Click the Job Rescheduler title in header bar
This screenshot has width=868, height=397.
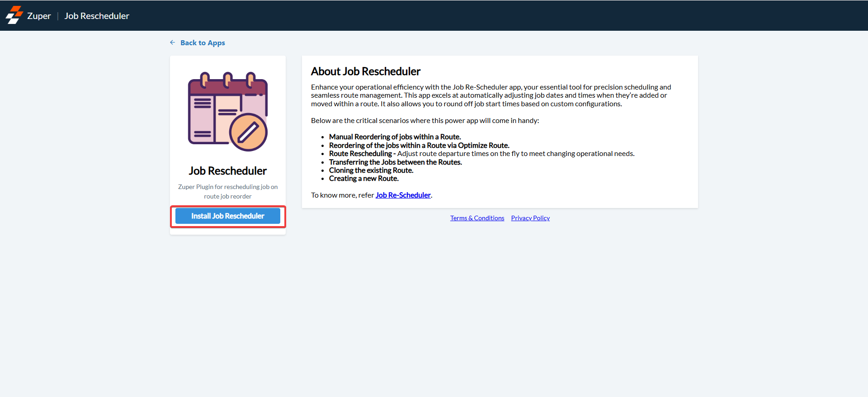point(97,16)
